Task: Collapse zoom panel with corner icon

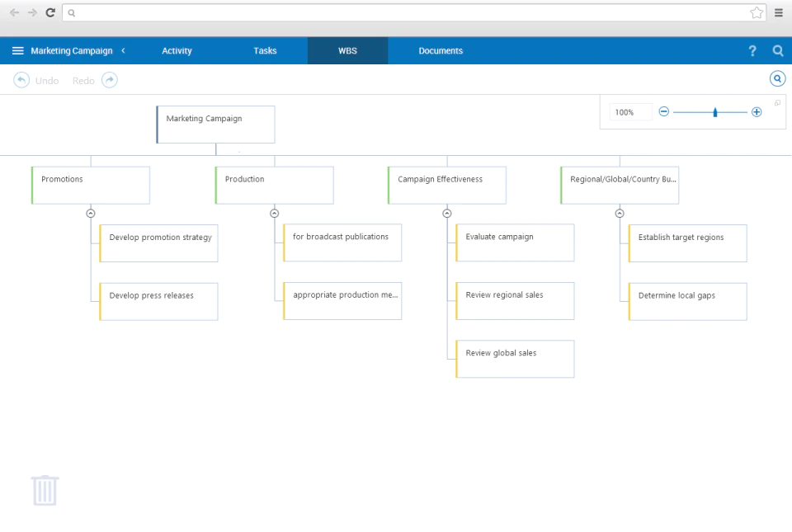Action: [777, 103]
